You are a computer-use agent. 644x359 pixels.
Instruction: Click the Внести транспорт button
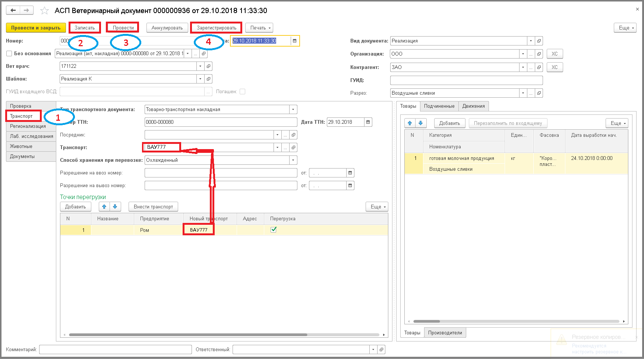pyautogui.click(x=154, y=207)
